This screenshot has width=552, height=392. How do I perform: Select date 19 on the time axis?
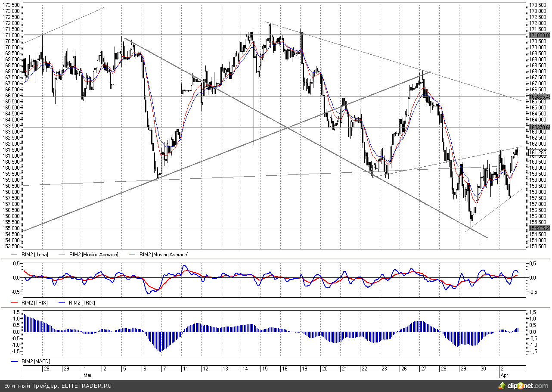point(304,369)
